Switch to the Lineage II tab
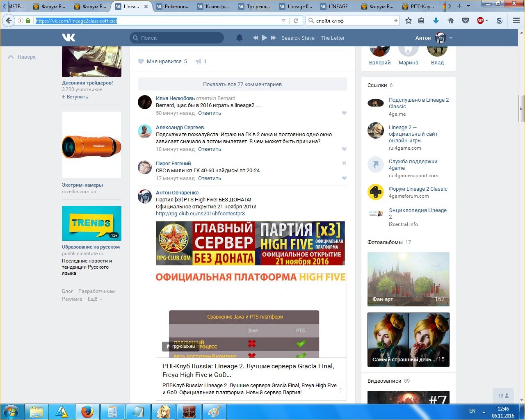The width and height of the screenshot is (525, 420). click(x=295, y=7)
